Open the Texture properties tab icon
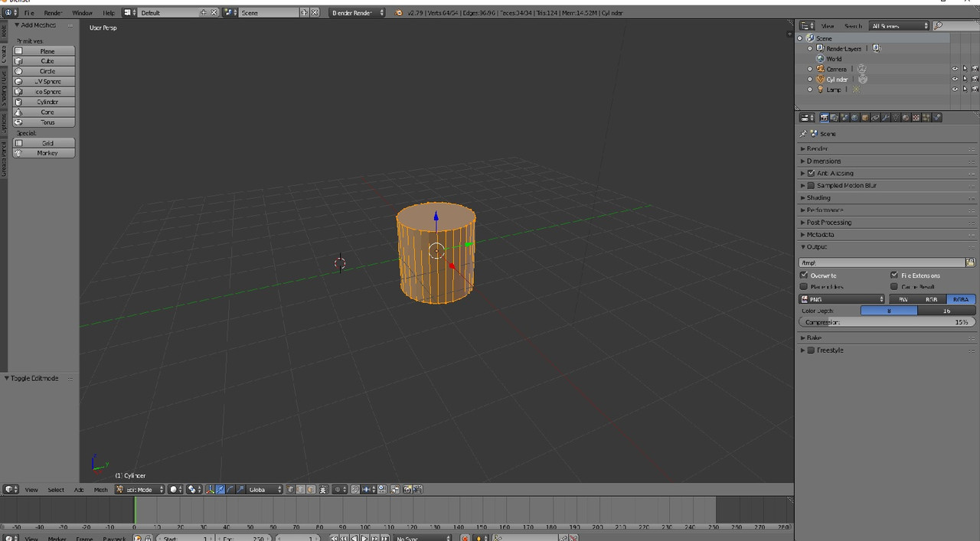Viewport: 980px width, 541px height. coord(916,118)
